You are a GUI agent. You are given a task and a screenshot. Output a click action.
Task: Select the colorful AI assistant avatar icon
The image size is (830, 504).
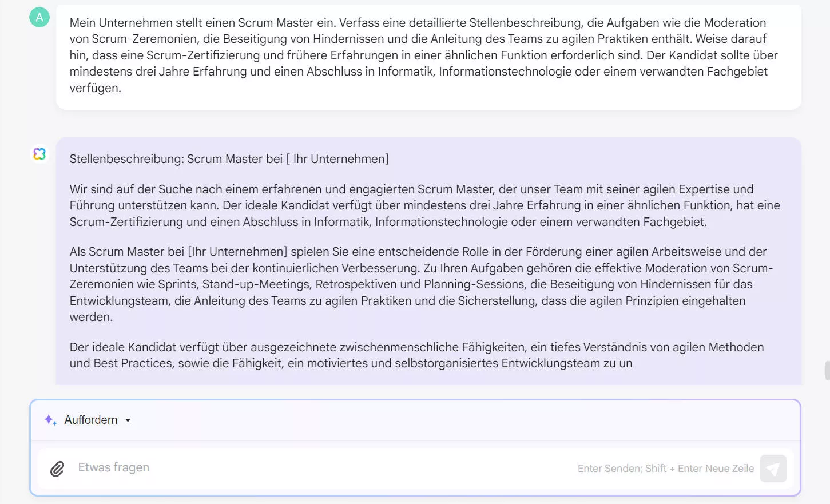(x=39, y=153)
